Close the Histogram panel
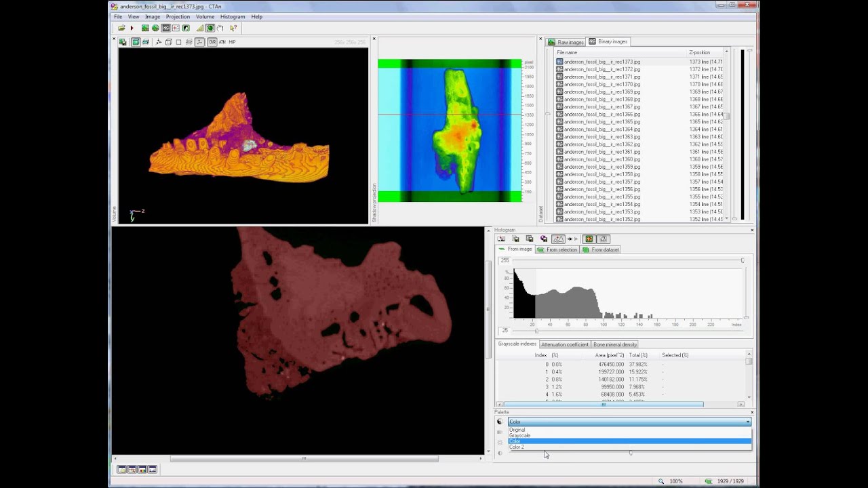 pyautogui.click(x=751, y=230)
